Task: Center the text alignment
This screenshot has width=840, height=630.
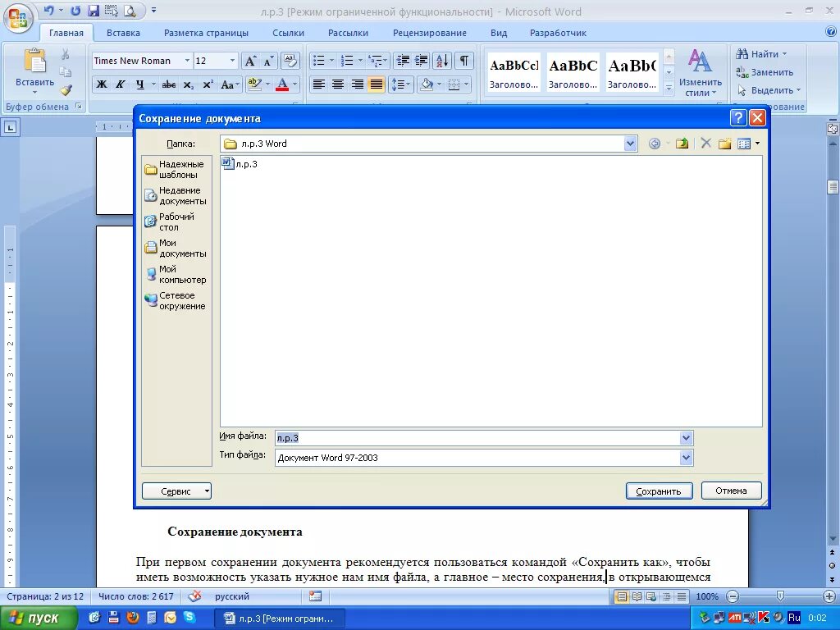Action: point(338,84)
